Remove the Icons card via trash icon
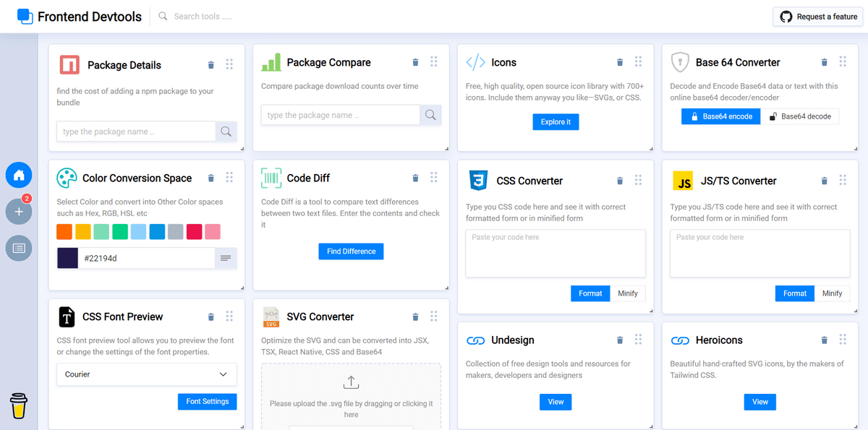The height and width of the screenshot is (430, 868). (x=620, y=63)
